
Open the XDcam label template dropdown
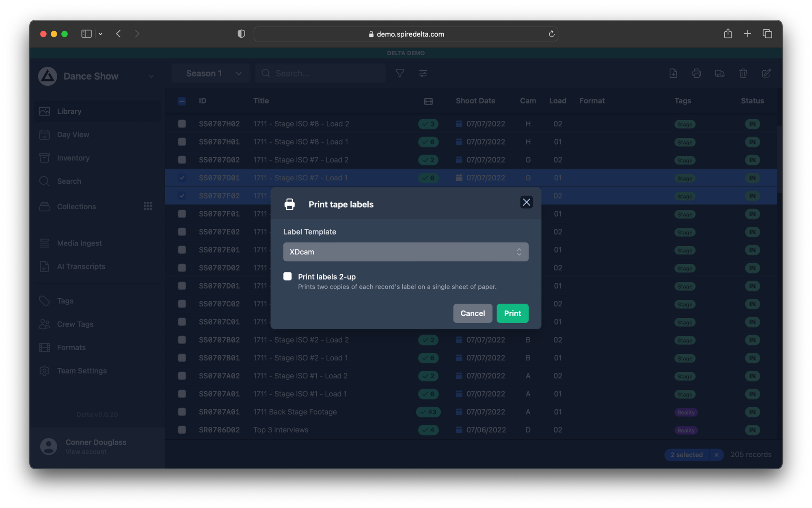tap(406, 252)
